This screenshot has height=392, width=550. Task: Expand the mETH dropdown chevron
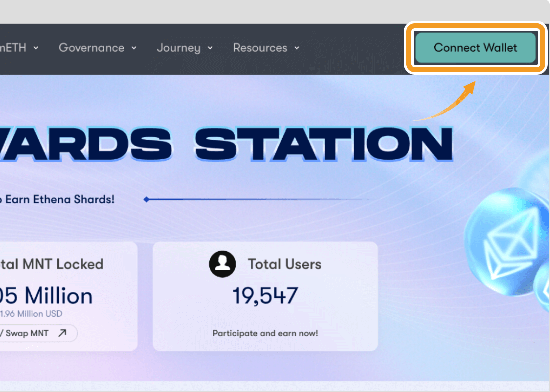coord(36,48)
